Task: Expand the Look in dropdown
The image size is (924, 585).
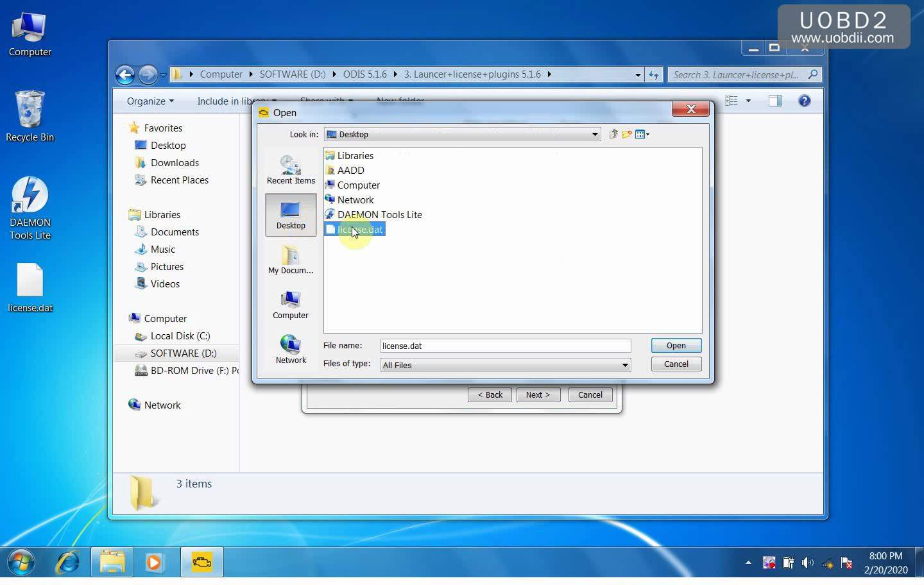Action: (x=595, y=134)
